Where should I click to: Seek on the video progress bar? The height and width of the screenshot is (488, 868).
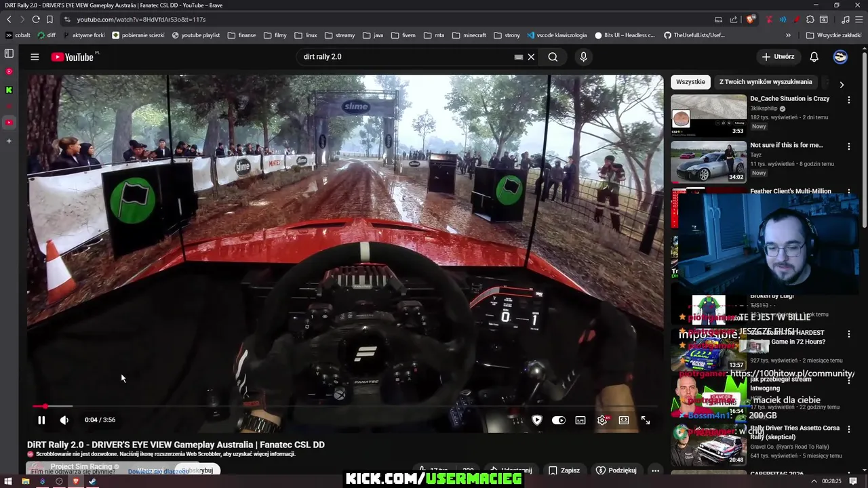click(346, 406)
